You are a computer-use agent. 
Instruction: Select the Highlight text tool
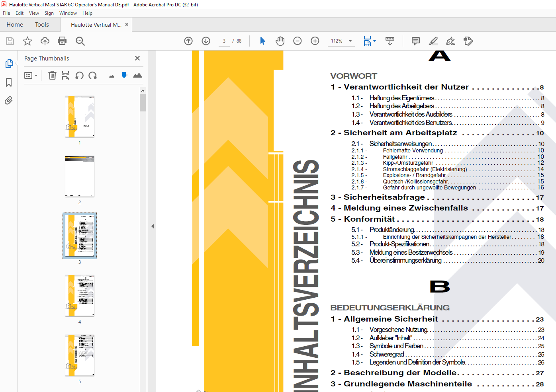[433, 41]
